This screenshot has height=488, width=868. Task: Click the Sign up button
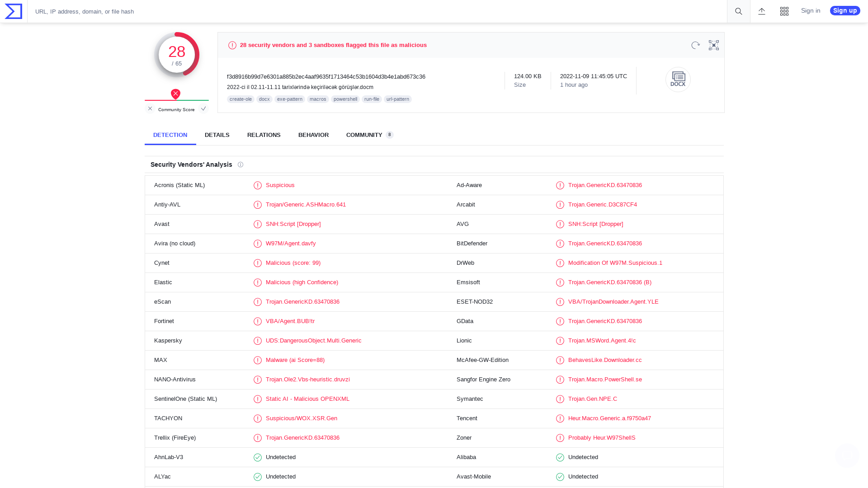click(844, 10)
